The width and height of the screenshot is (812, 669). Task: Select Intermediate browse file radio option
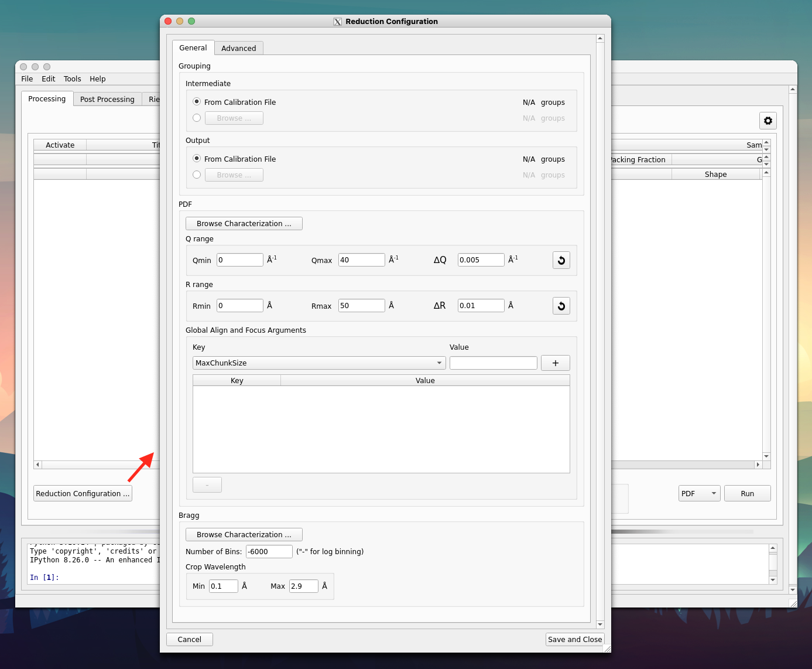[x=197, y=118]
